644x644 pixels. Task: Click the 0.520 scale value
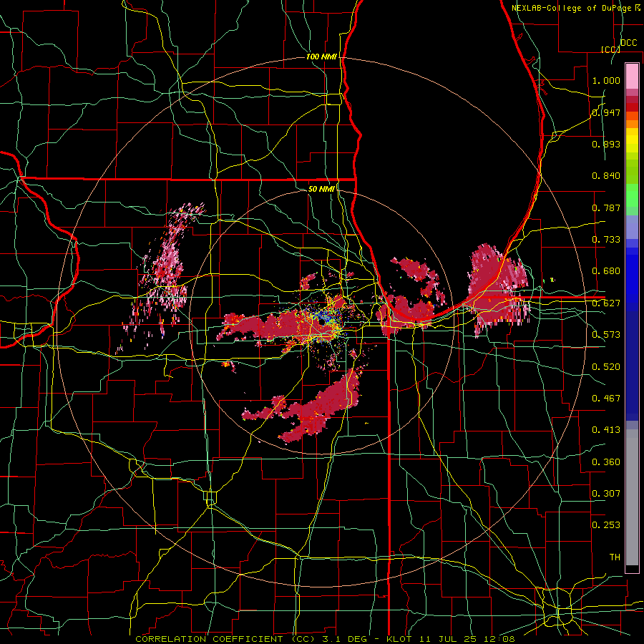coord(606,367)
